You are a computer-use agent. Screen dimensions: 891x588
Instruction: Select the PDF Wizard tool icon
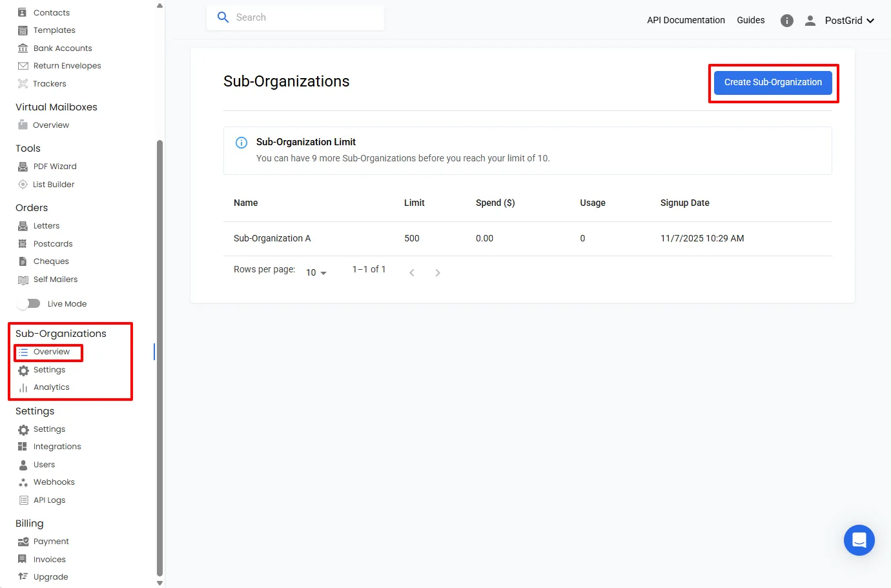tap(23, 166)
